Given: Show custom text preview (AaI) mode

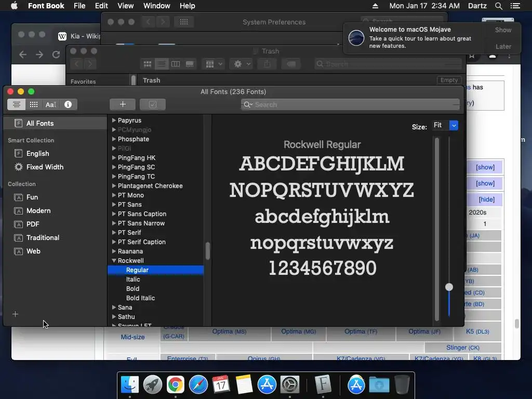Looking at the screenshot, I should click(50, 104).
